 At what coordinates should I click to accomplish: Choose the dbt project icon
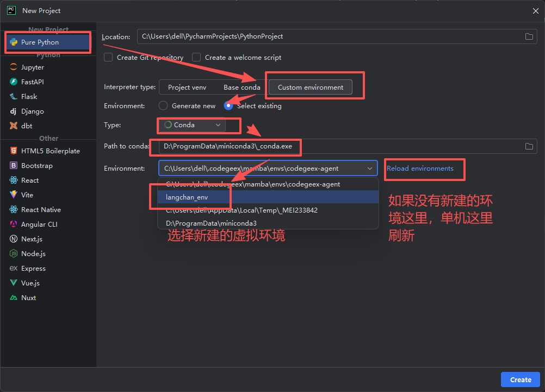coord(14,126)
